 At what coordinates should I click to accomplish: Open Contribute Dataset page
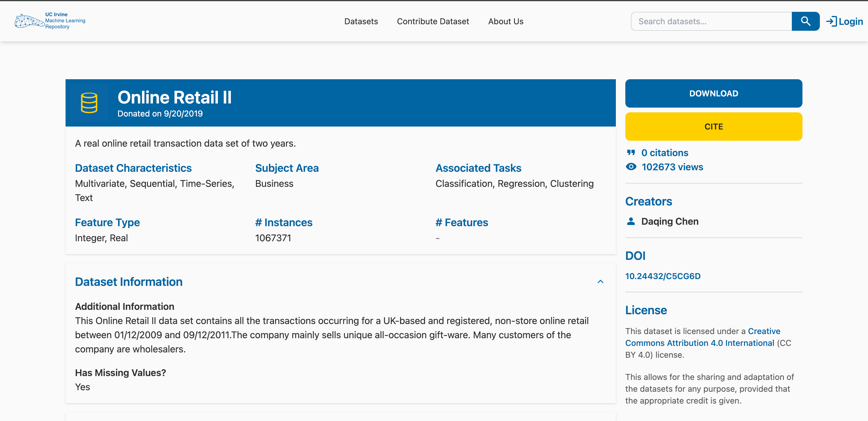[433, 21]
